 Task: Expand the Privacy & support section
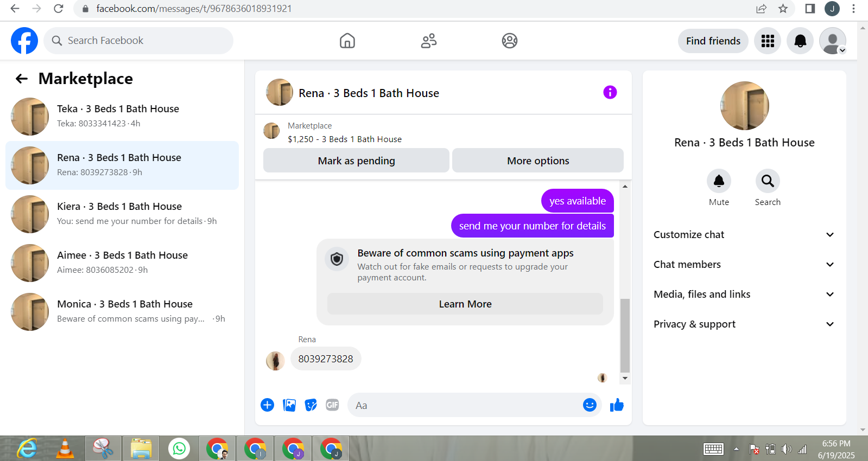coord(744,324)
